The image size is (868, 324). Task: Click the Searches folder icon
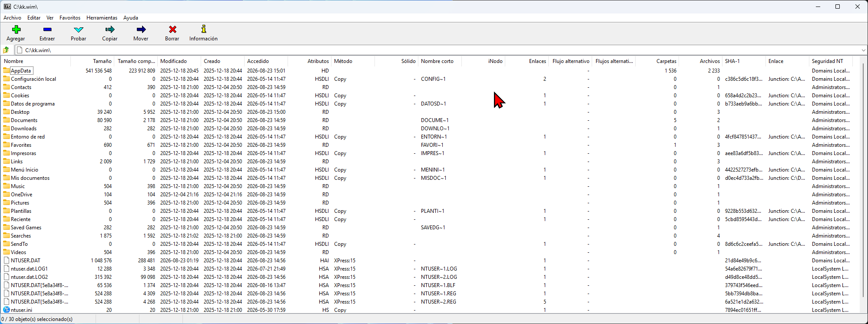(7, 235)
